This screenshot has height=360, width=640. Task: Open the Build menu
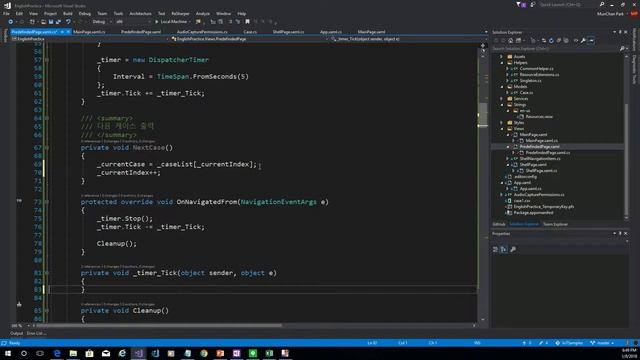tap(68, 13)
